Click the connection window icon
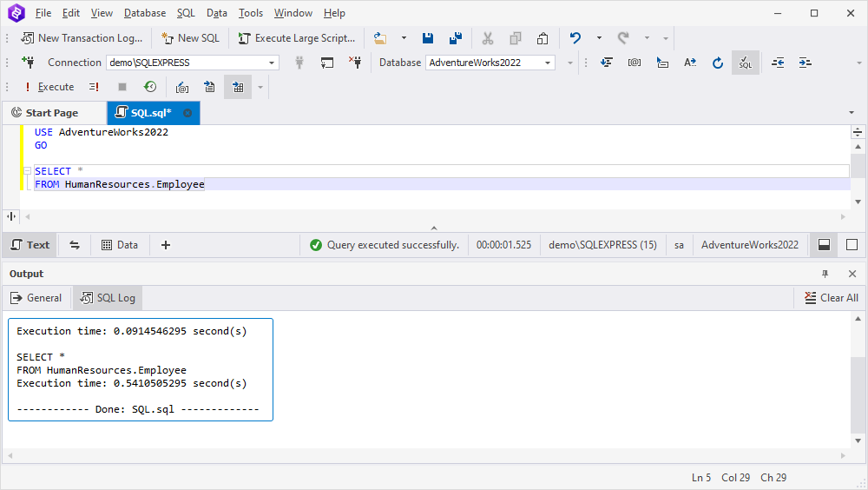The width and height of the screenshot is (868, 490). point(327,63)
